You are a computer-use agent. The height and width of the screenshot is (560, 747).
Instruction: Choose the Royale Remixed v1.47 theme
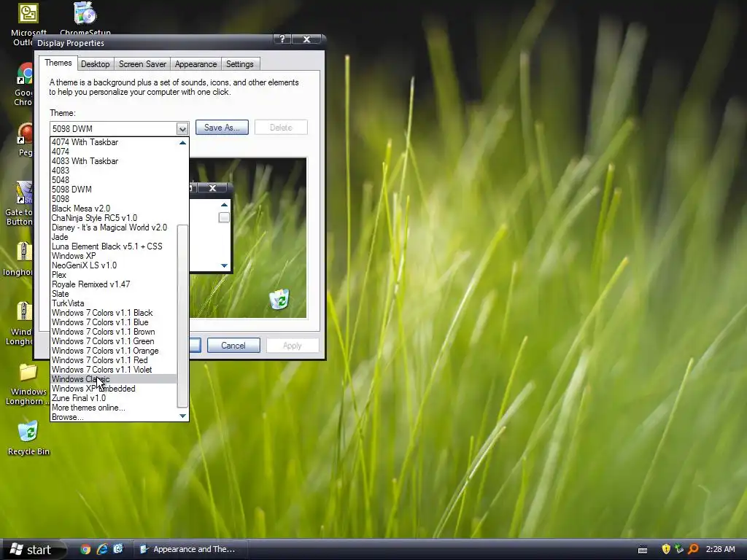tap(113, 284)
